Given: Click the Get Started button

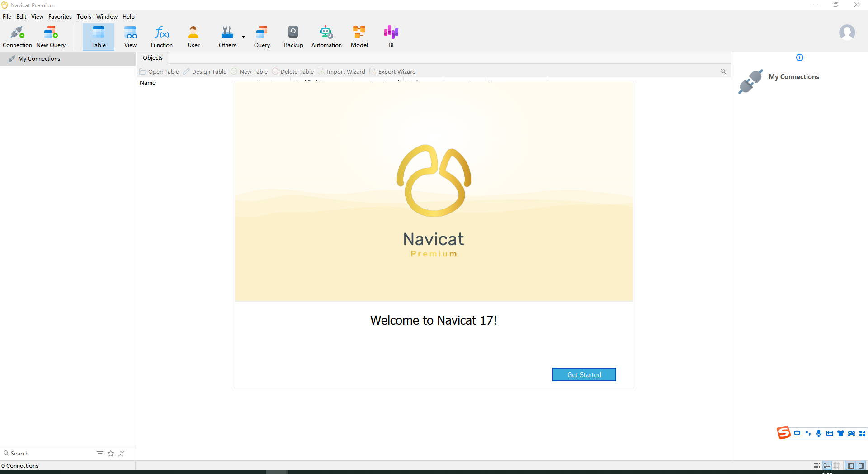Looking at the screenshot, I should [x=584, y=374].
